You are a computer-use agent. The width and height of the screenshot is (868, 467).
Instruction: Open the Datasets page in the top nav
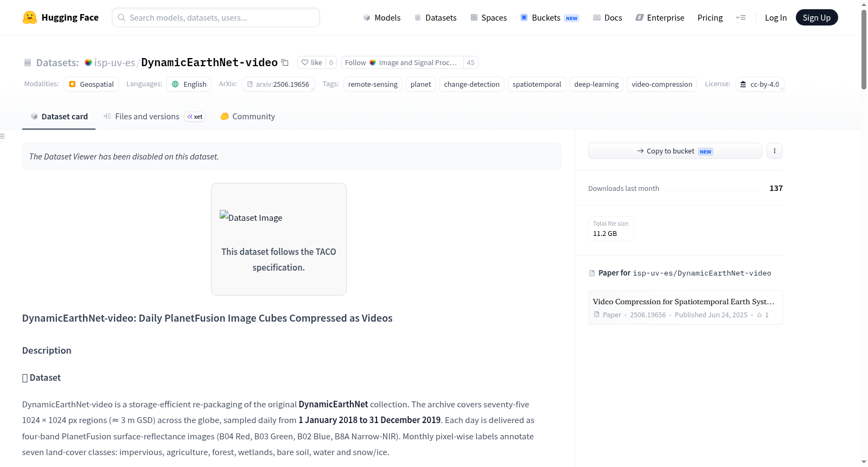coord(435,17)
